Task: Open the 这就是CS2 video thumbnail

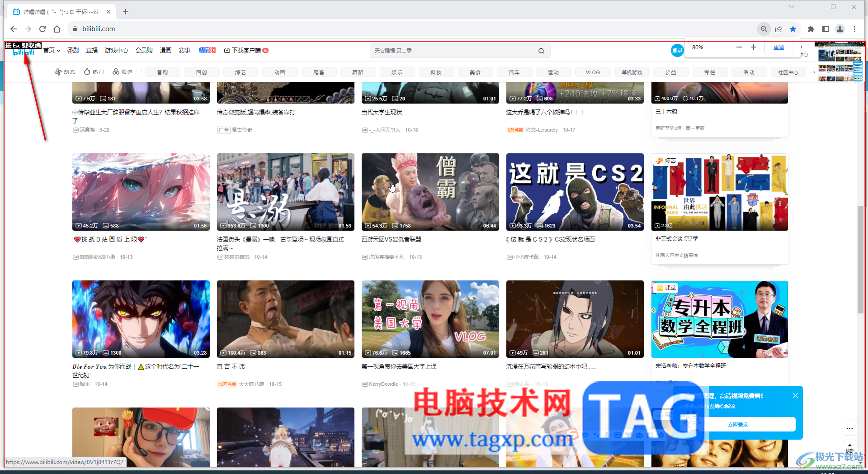Action: pos(575,192)
